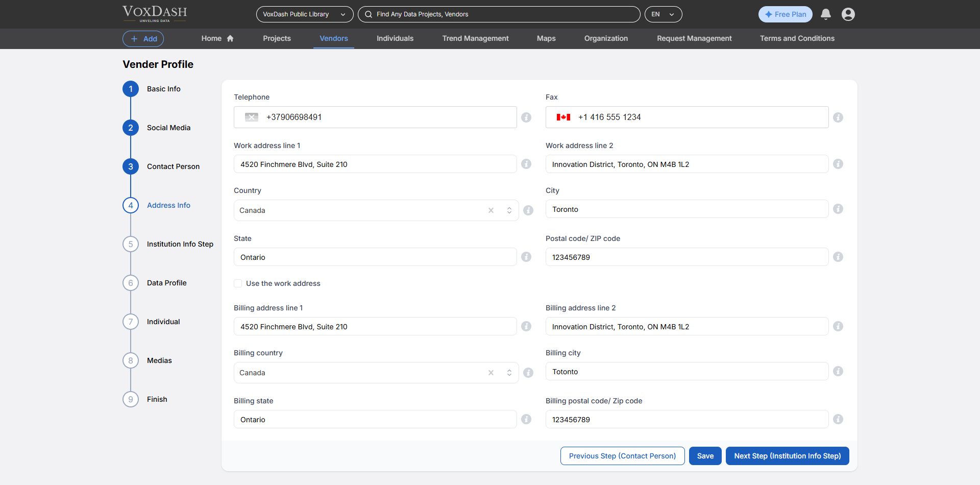Image resolution: width=980 pixels, height=485 pixels.
Task: Click the search magnifier icon
Action: (369, 14)
